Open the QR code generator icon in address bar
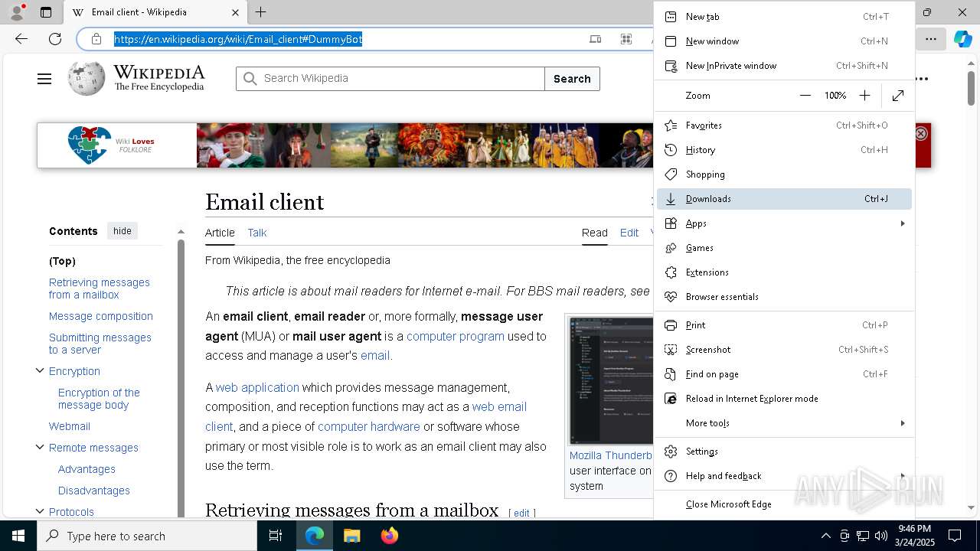Image resolution: width=980 pixels, height=551 pixels. (x=626, y=39)
